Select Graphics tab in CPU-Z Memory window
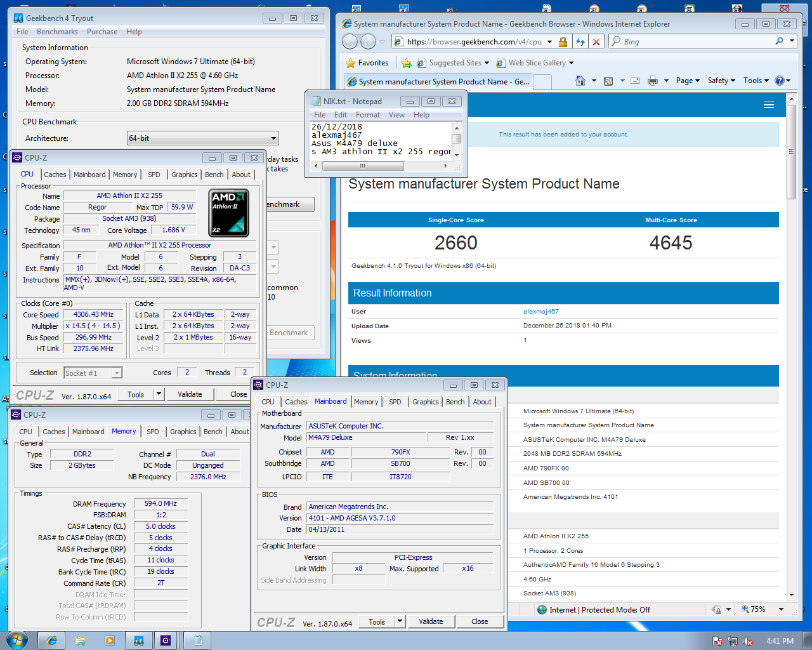 tap(183, 432)
